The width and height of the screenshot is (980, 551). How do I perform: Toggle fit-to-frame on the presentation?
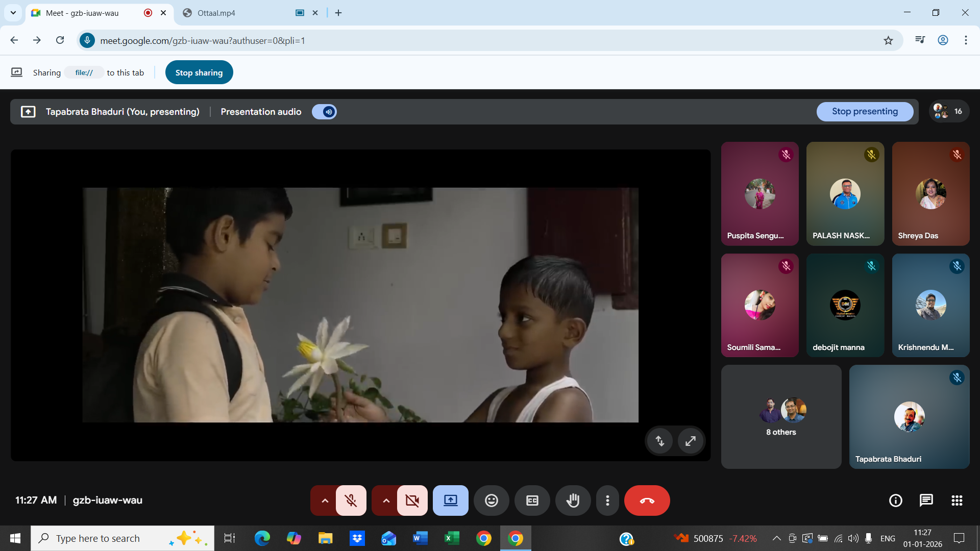659,440
